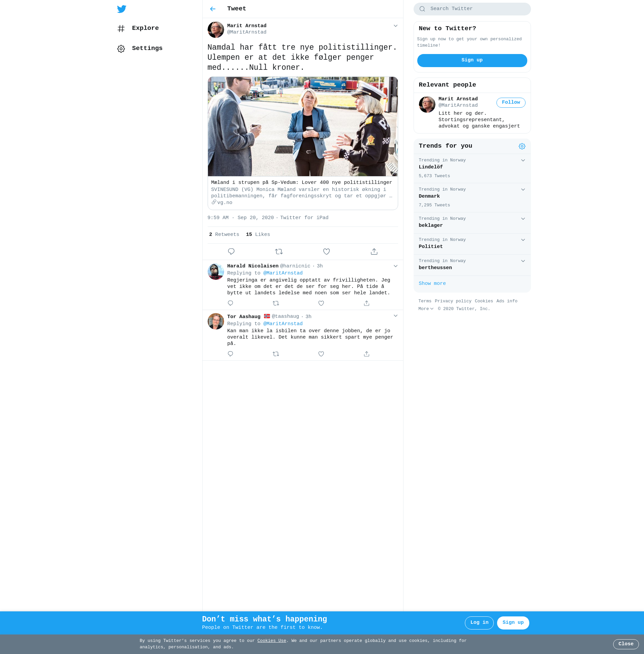The image size is (644, 654).
Task: Follow Marit Arnstad
Action: click(511, 103)
